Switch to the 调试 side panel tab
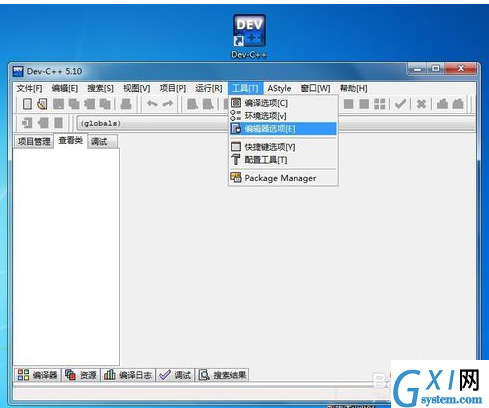Screen dimensions: 489x408 pyautogui.click(x=102, y=142)
